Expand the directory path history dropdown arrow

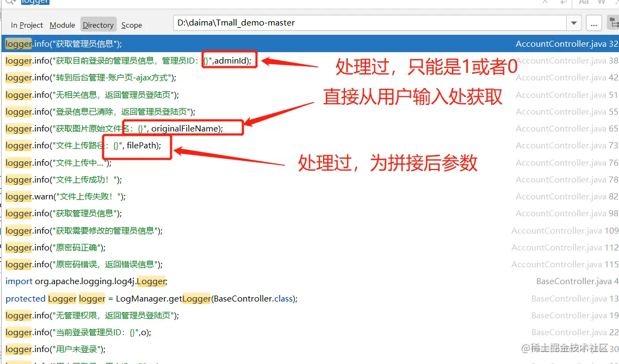[574, 23]
